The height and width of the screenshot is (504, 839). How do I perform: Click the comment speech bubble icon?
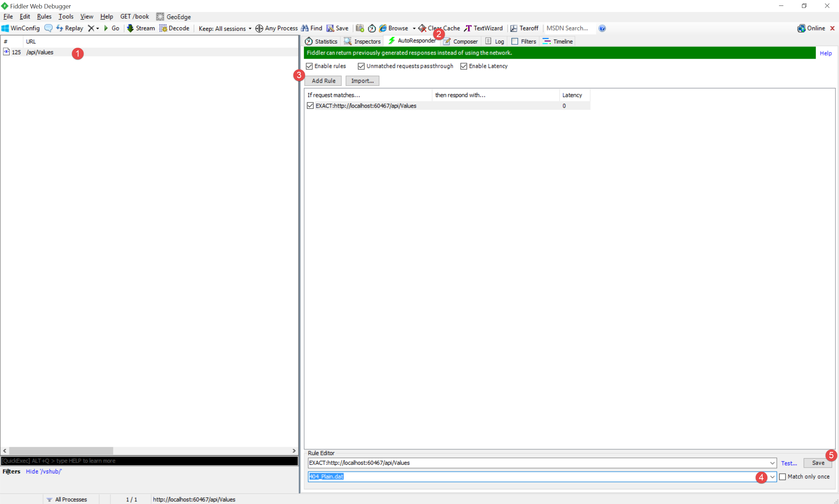coord(49,28)
